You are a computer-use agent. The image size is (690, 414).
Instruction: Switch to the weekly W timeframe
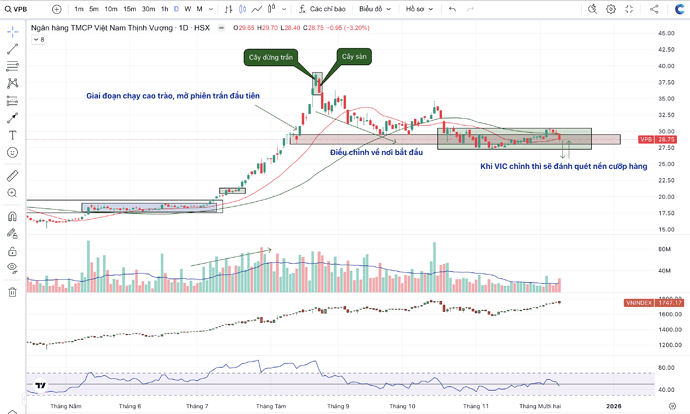tap(187, 9)
